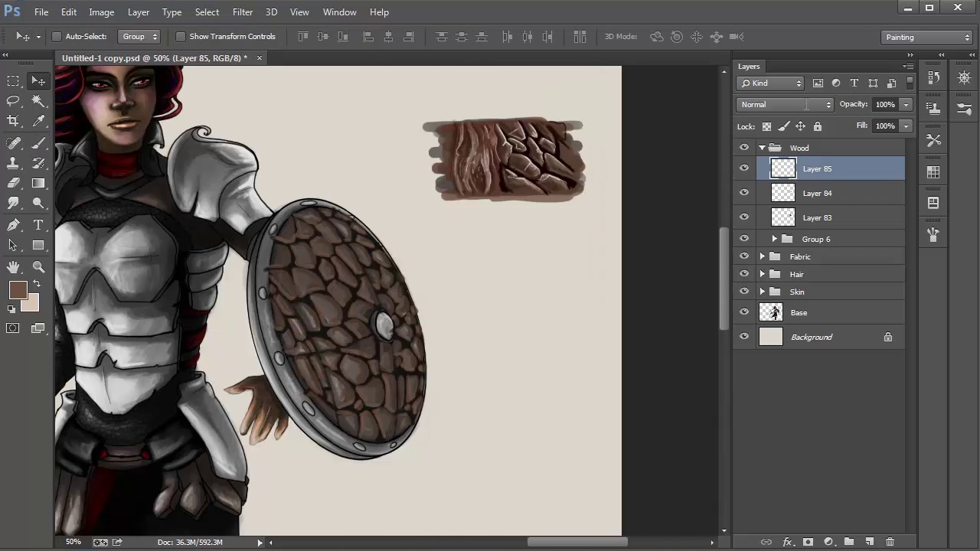The image size is (980, 551).
Task: Open the Painting workspace dropdown
Action: (x=926, y=37)
